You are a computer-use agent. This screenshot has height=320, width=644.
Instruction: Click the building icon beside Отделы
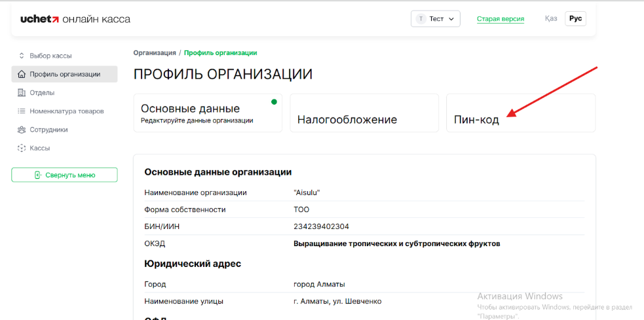22,93
